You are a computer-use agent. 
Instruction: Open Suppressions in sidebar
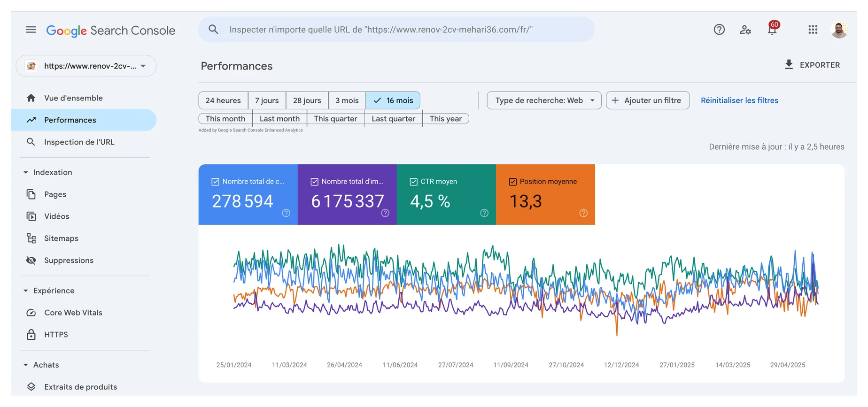point(84,260)
